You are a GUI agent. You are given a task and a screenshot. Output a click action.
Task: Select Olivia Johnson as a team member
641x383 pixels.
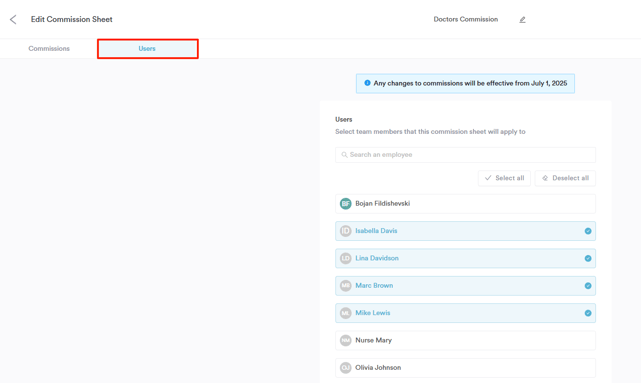(465, 368)
